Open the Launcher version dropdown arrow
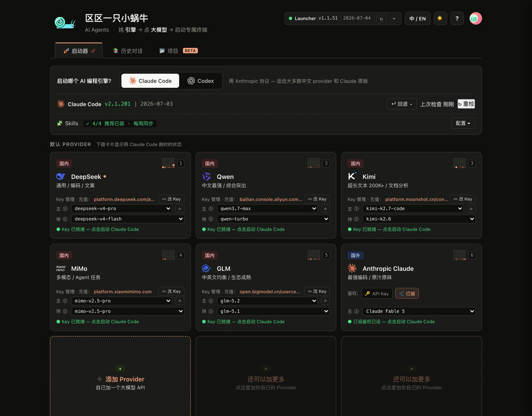 [x=394, y=19]
